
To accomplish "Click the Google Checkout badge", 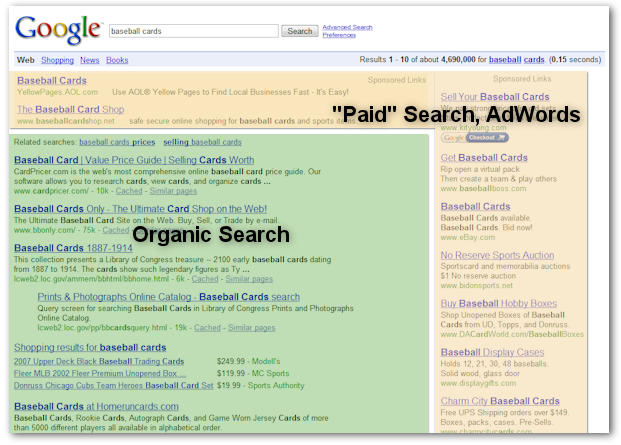I will (x=475, y=137).
